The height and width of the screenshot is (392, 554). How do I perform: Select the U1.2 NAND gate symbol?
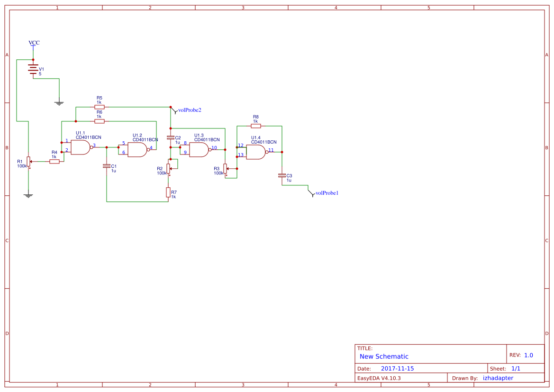point(138,149)
